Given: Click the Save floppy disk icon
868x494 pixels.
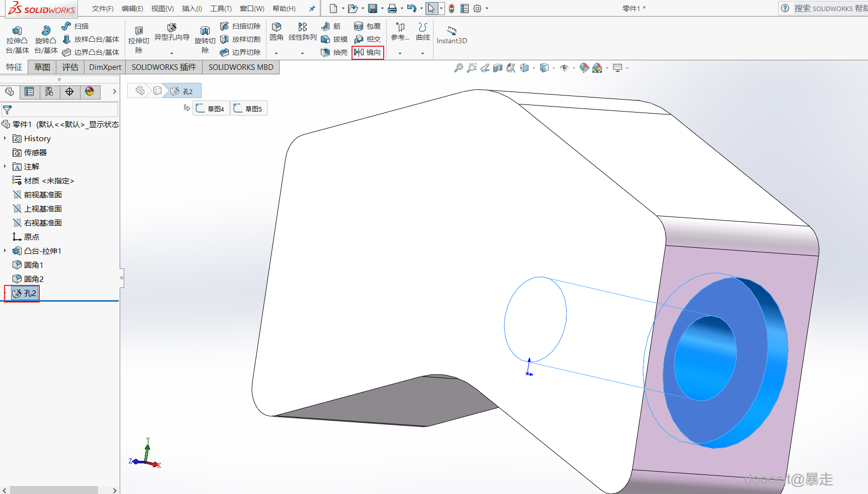Looking at the screenshot, I should pyautogui.click(x=373, y=9).
